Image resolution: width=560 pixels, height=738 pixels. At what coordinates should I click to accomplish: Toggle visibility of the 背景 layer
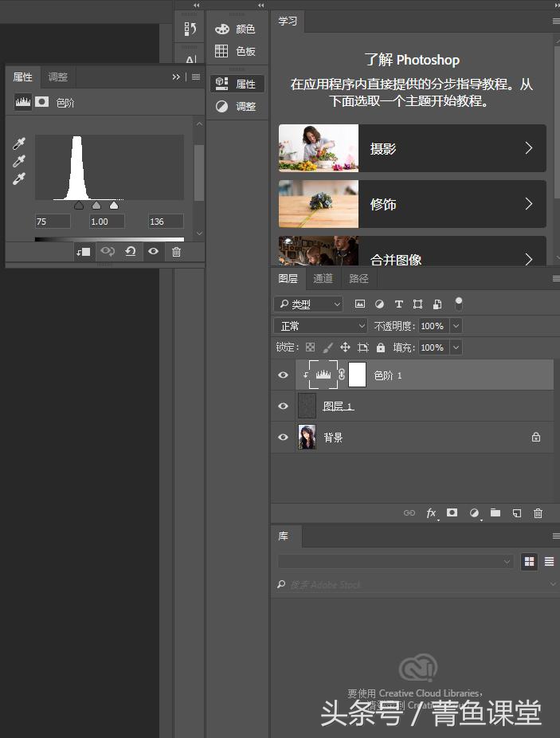[x=283, y=438]
